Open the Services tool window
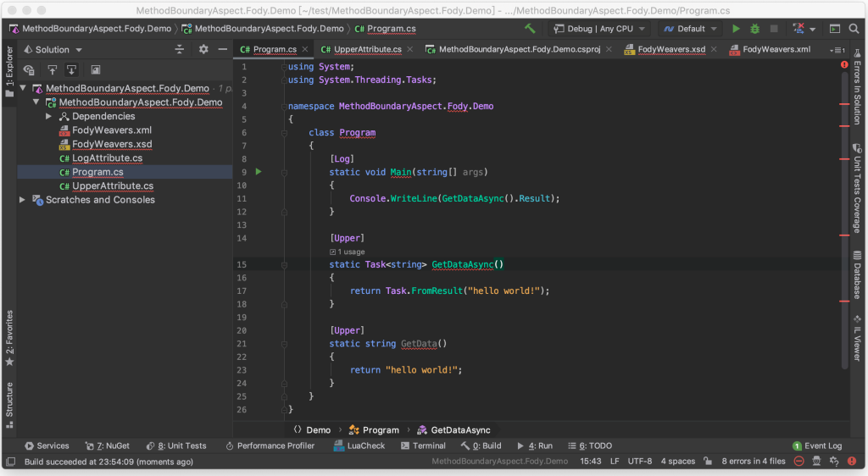The height and width of the screenshot is (476, 868). pos(47,446)
